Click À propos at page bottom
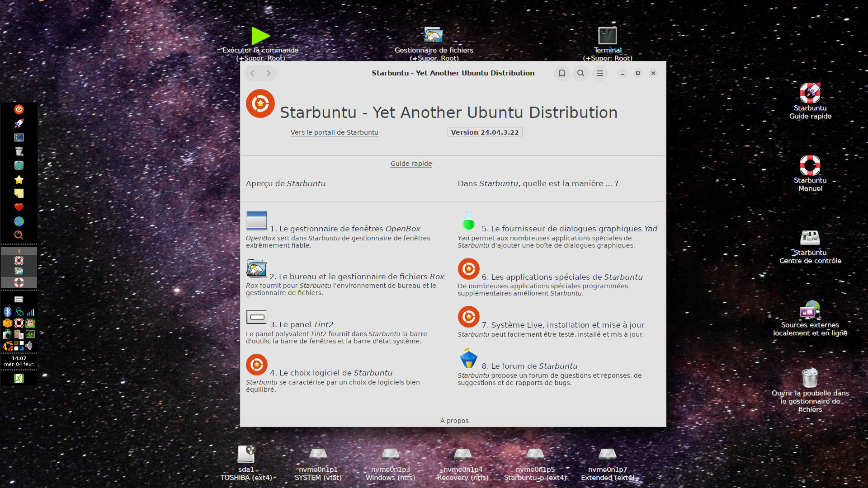The height and width of the screenshot is (488, 868). 454,421
